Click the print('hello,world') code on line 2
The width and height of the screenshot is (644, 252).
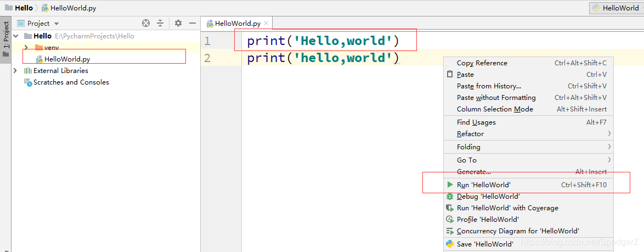point(323,58)
